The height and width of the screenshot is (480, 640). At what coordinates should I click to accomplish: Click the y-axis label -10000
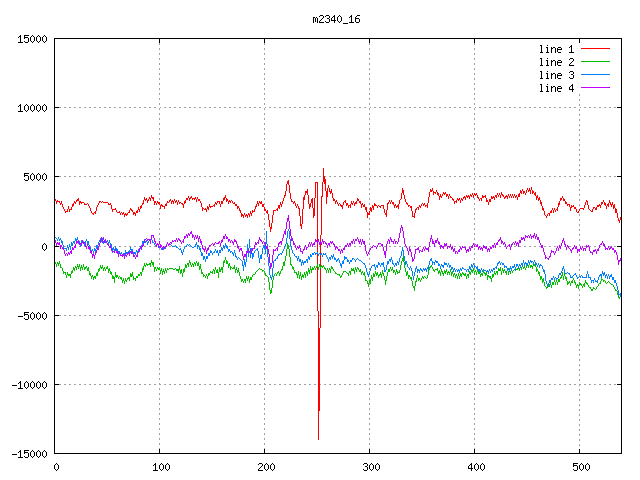pos(29,385)
